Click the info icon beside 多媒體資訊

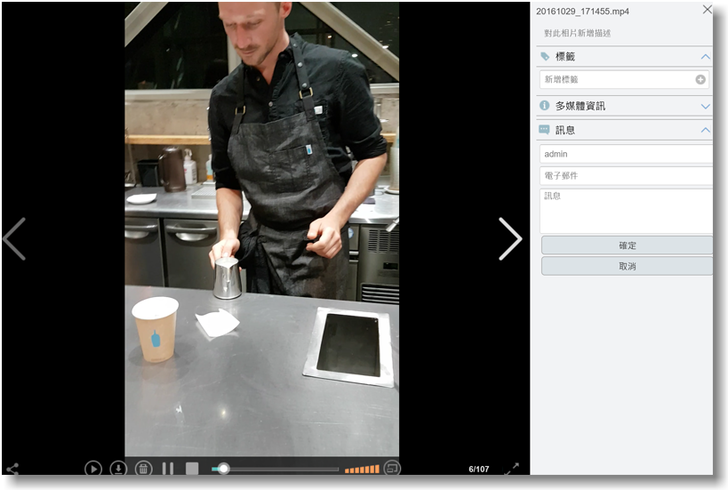(545, 105)
